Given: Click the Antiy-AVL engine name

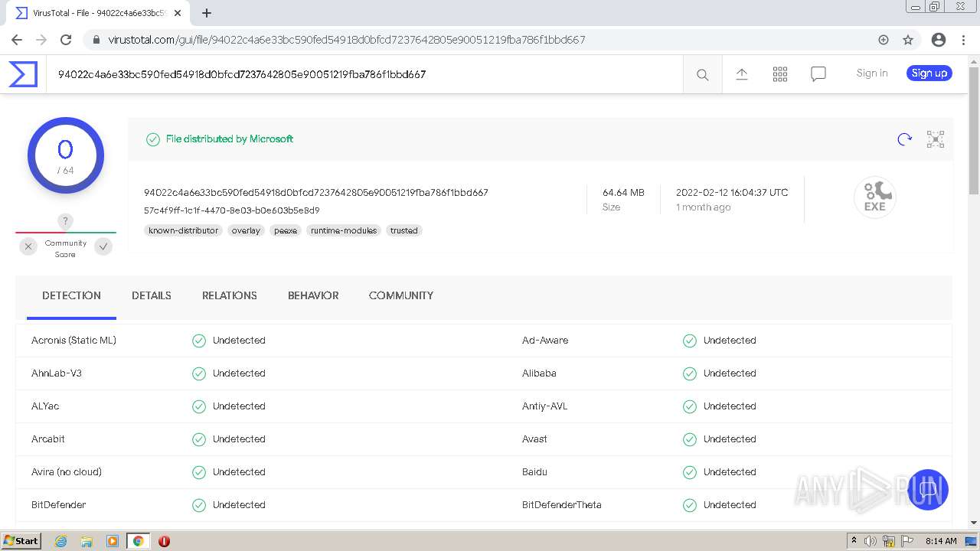Looking at the screenshot, I should [545, 406].
